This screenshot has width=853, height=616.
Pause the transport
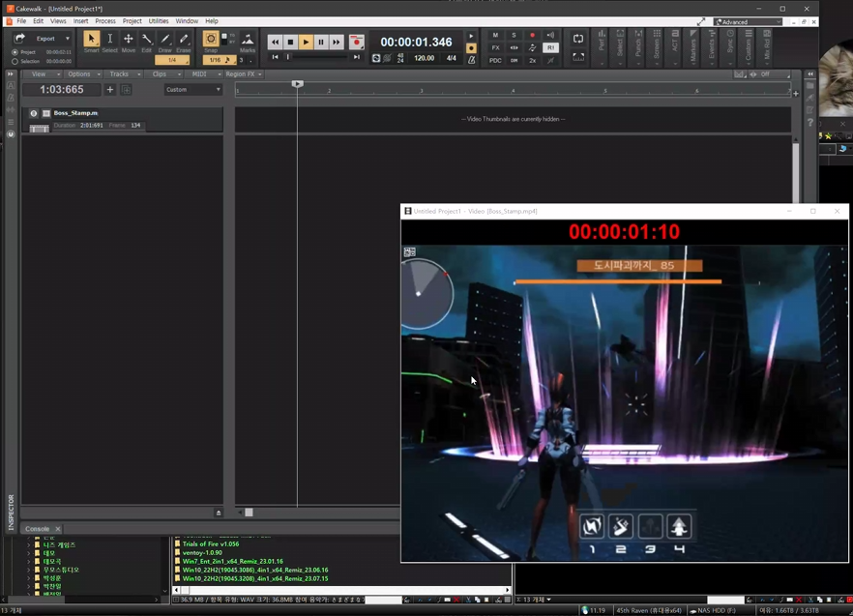(321, 42)
